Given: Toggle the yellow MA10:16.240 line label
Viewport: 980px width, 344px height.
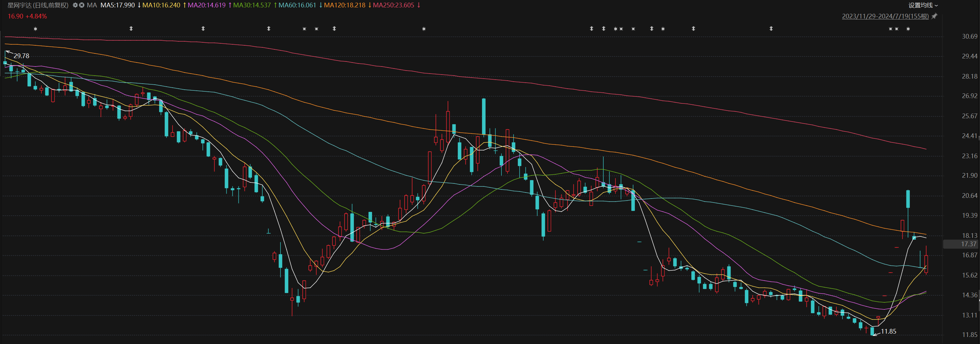Looking at the screenshot, I should click(x=161, y=5).
